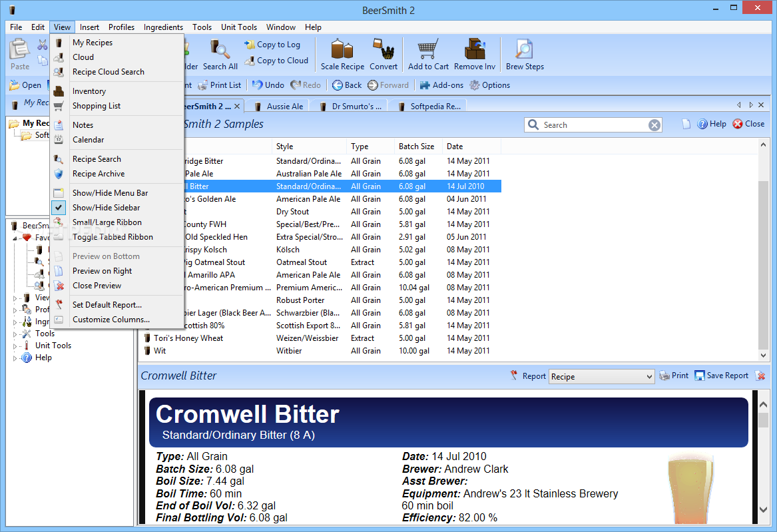Viewport: 777px width, 532px height.
Task: Sort recipes by the Batch Size column
Action: [417, 146]
